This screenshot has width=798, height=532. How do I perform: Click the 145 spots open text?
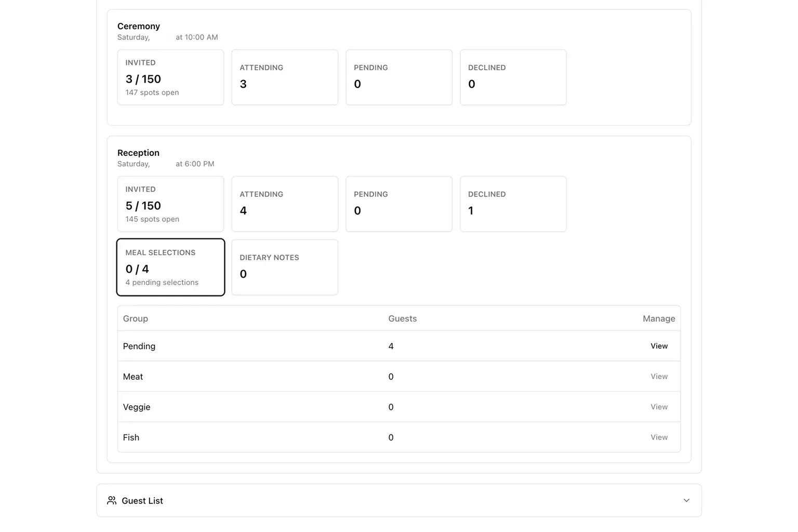coord(152,219)
